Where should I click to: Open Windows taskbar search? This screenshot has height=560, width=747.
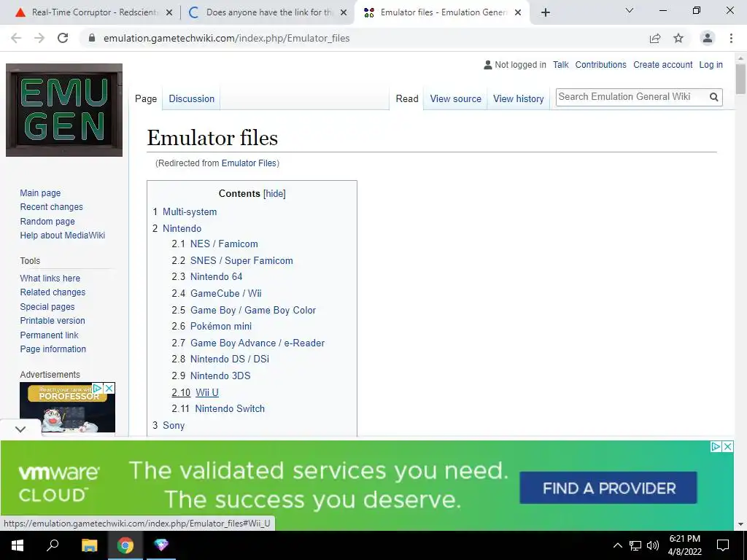53,545
